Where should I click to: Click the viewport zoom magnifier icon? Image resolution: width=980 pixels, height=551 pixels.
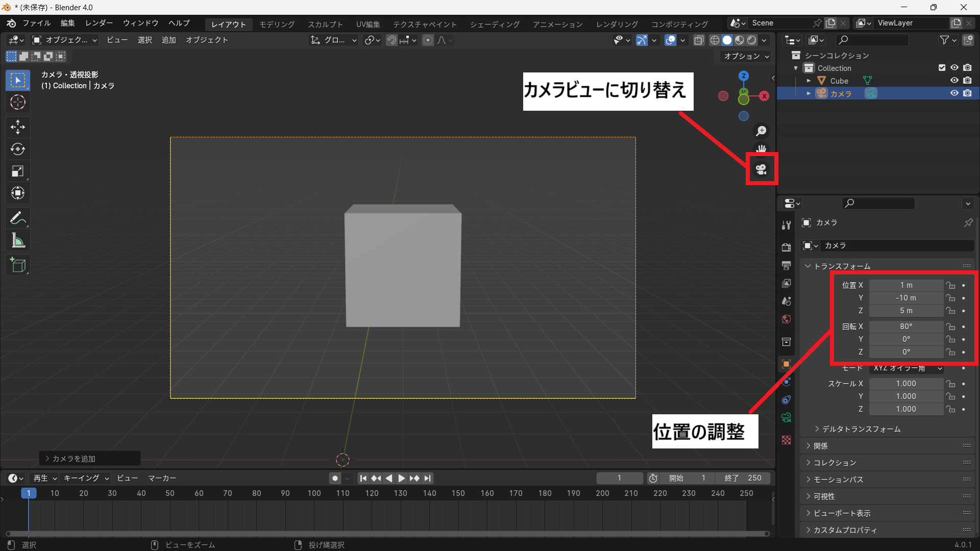click(761, 131)
